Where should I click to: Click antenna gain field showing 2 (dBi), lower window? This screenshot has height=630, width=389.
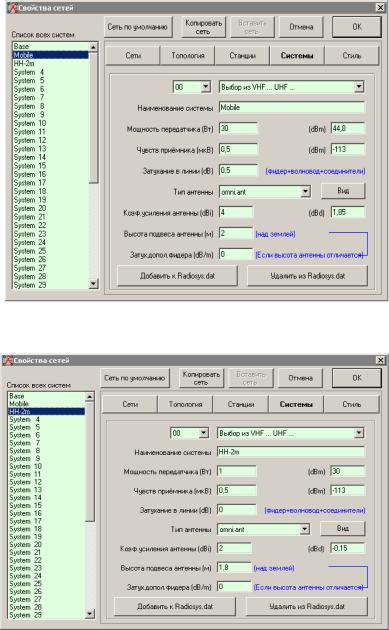(234, 548)
